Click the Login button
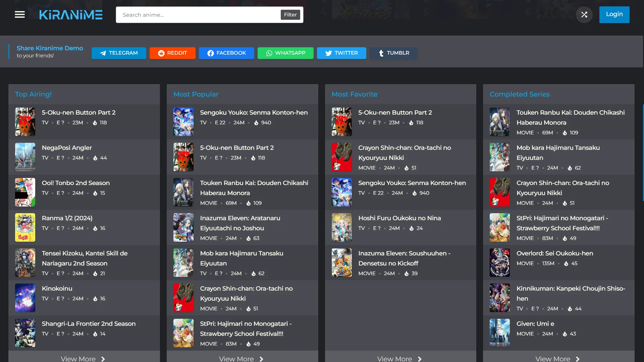Viewport: 644px width, 362px height. pos(614,14)
